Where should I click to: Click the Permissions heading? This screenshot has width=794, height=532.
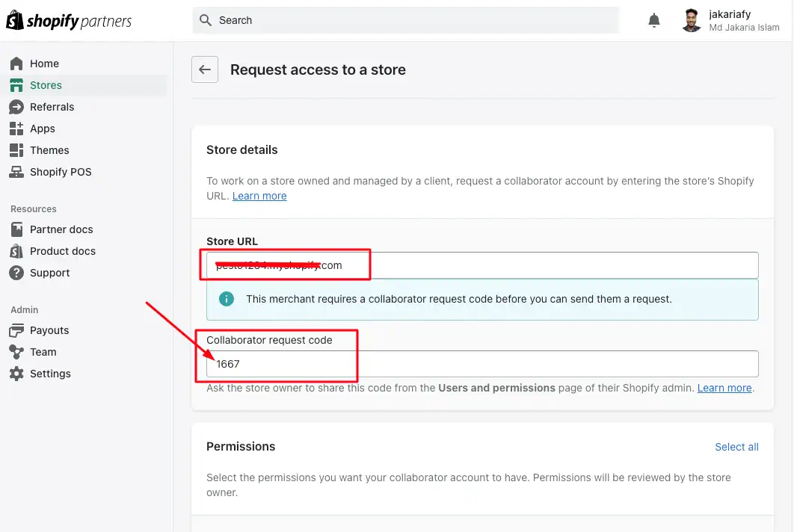tap(241, 447)
